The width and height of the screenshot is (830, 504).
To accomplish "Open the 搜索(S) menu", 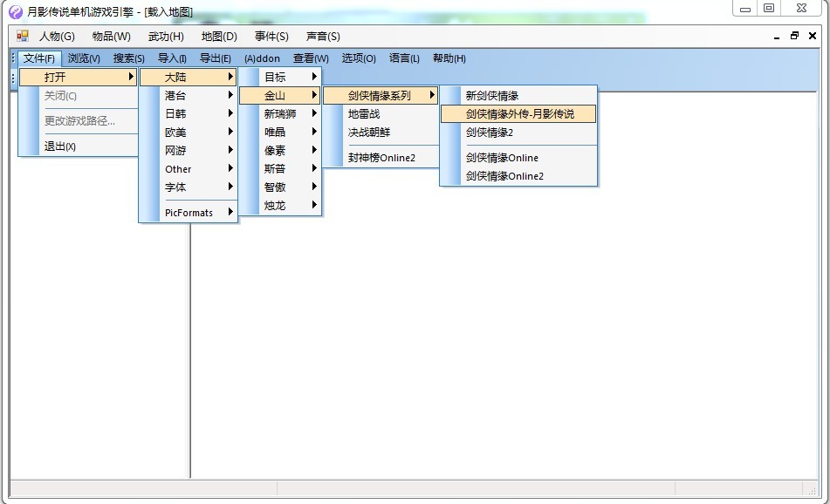I will (x=128, y=58).
